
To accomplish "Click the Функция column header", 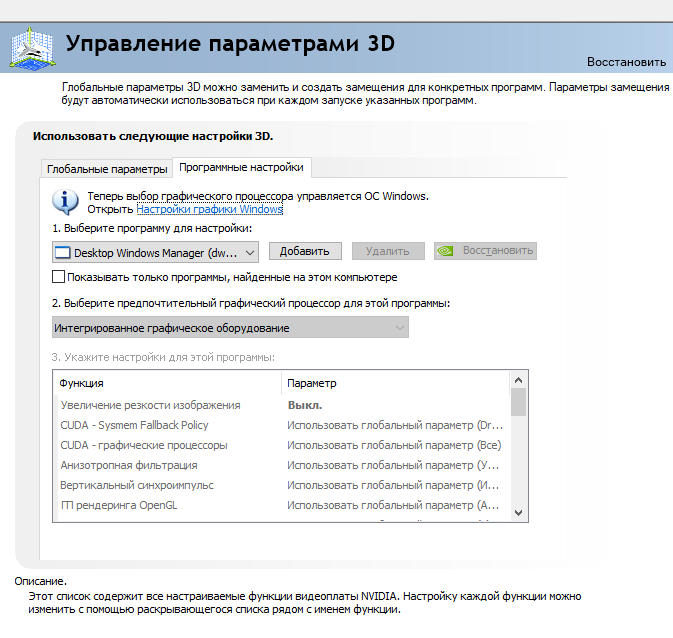I will click(168, 383).
